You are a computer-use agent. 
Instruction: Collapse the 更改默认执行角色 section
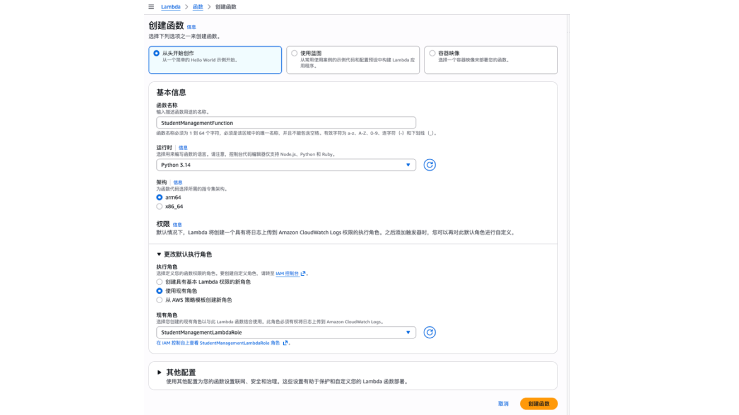160,255
